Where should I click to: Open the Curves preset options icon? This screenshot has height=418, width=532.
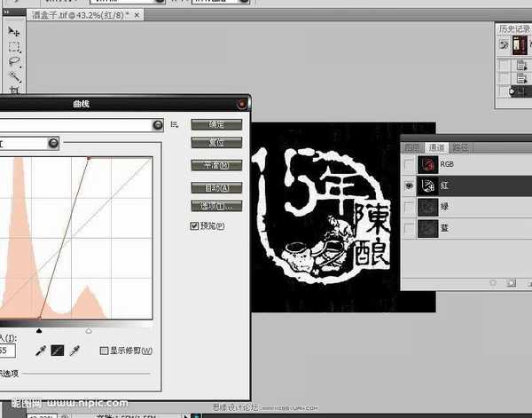tap(175, 125)
